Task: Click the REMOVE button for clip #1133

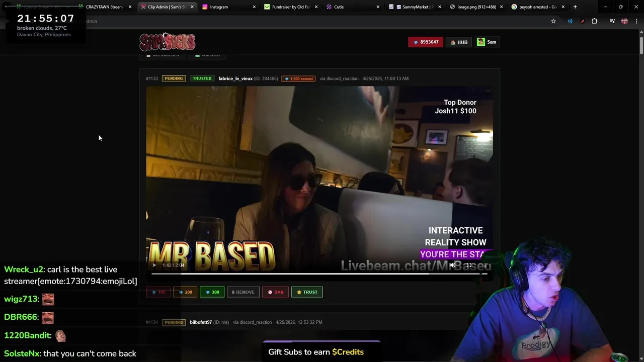Action: [243, 292]
